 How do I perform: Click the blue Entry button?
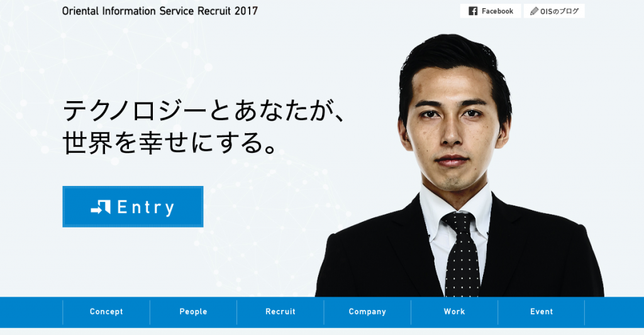point(133,207)
